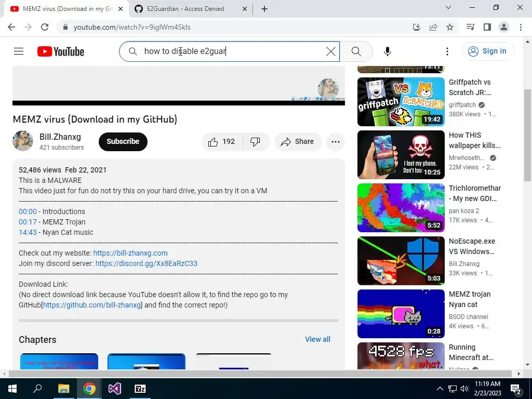Open a new browser tab

(264, 9)
